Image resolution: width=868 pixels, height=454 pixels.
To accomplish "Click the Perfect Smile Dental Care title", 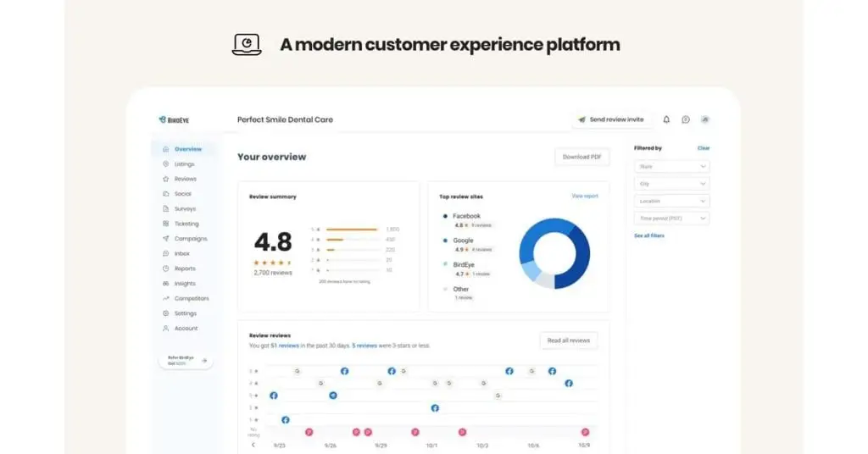I will 285,119.
